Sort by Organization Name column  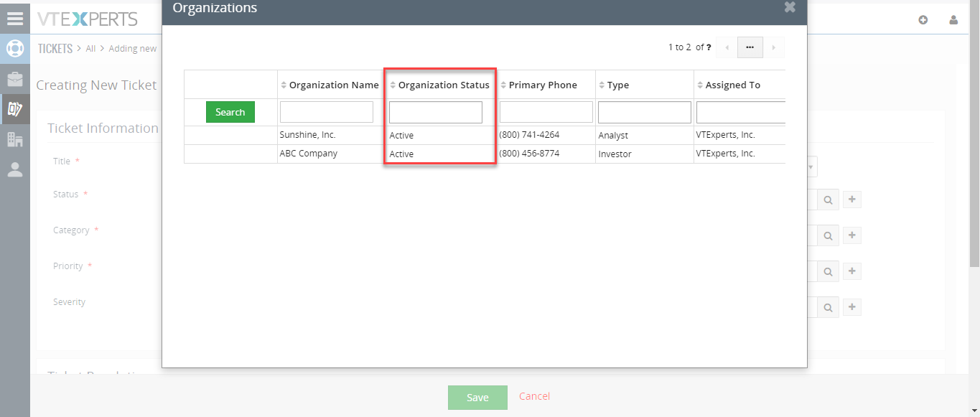(330, 85)
